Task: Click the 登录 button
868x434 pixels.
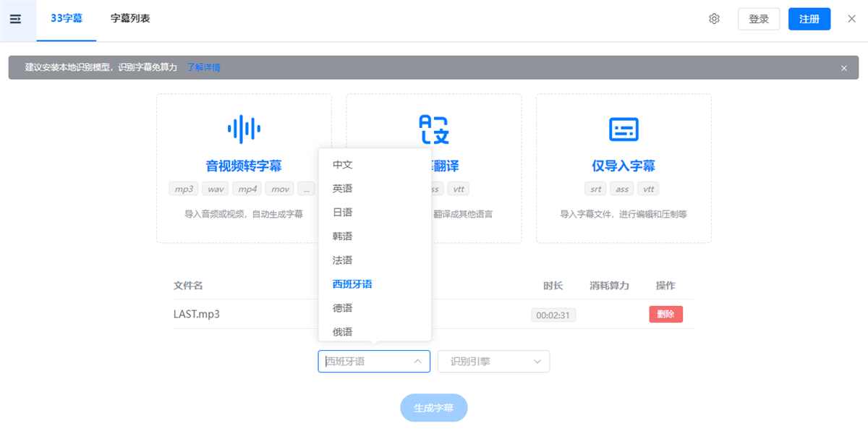Action: (759, 19)
